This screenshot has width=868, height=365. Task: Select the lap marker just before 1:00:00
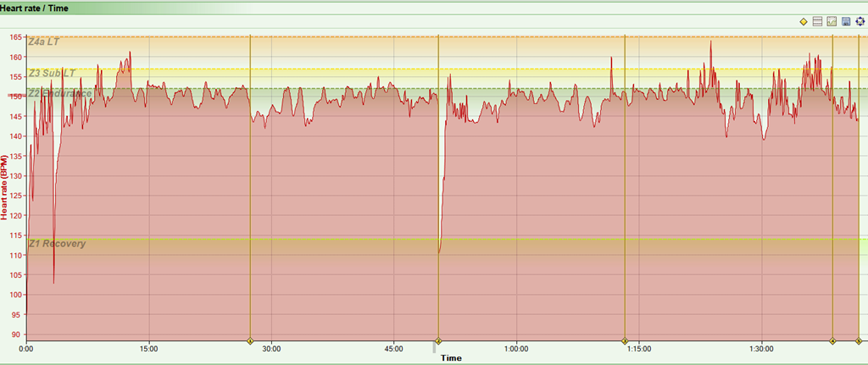pos(438,341)
